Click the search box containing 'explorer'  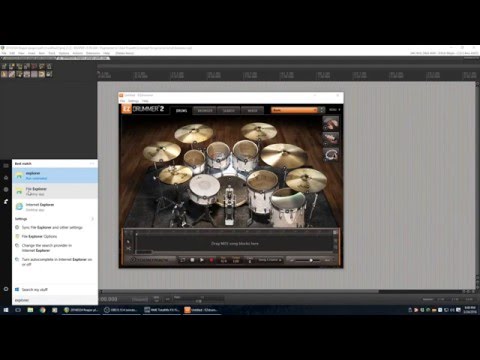pyautogui.click(x=55, y=300)
